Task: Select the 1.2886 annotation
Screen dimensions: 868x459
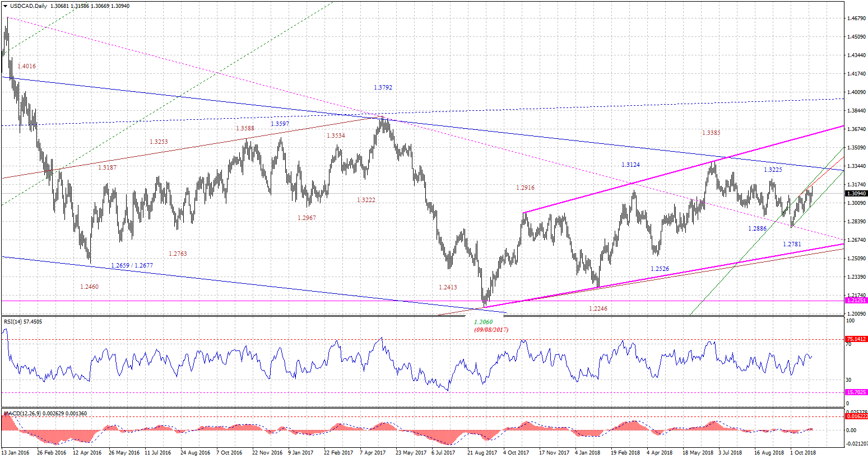Action: (x=757, y=229)
